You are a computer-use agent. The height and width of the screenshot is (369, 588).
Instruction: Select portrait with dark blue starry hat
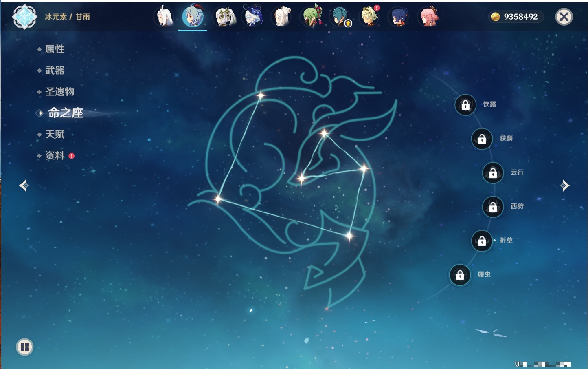pos(253,16)
